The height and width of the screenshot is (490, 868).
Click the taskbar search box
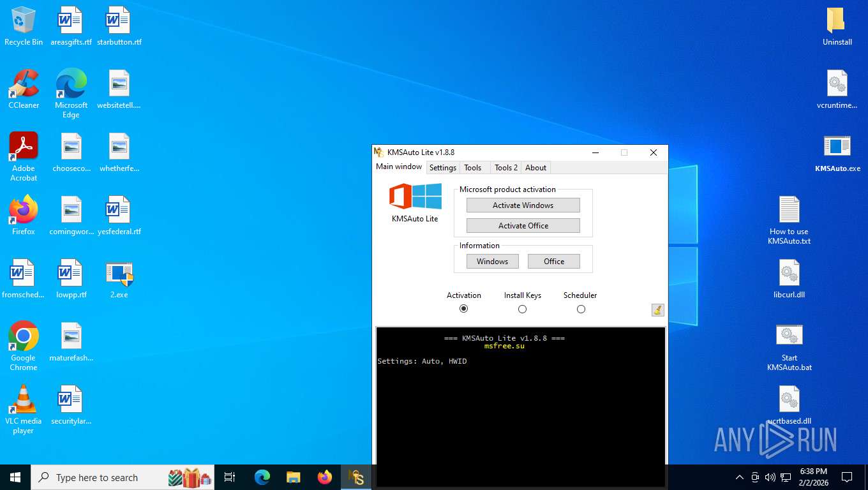[x=123, y=477]
